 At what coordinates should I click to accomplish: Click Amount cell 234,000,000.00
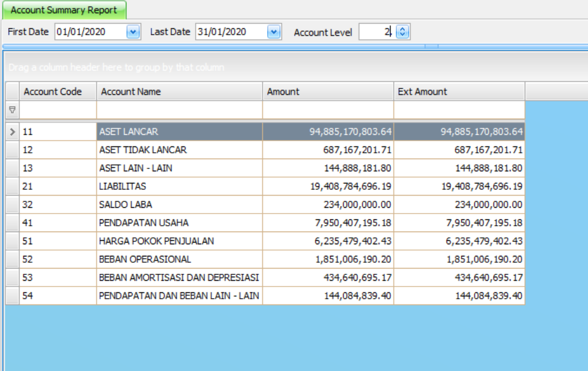tap(328, 205)
